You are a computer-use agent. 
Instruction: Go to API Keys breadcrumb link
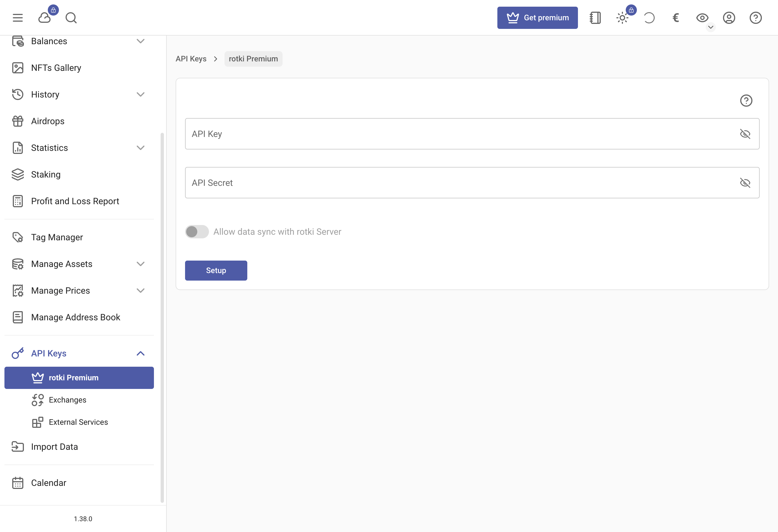[x=191, y=59]
